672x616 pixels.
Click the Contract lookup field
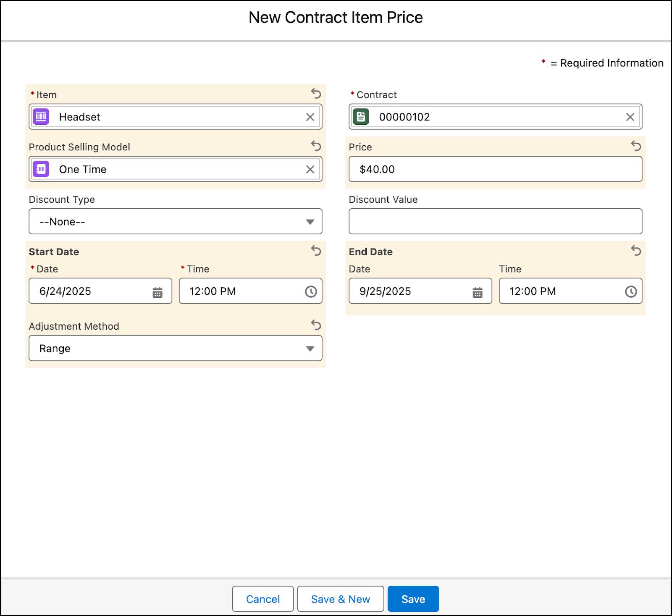tap(496, 117)
